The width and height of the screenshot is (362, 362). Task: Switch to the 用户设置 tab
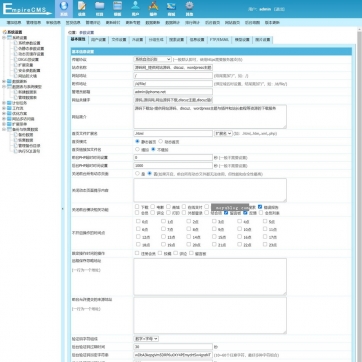pyautogui.click(x=98, y=40)
